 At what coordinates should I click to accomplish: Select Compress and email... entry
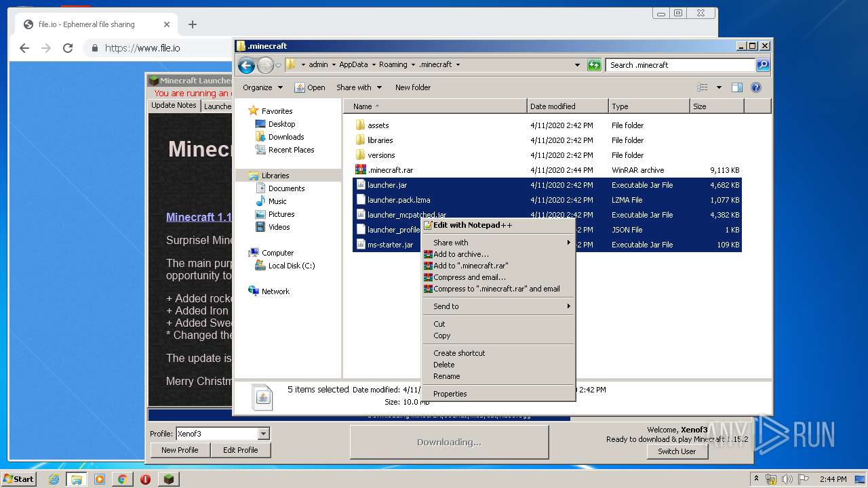tap(498, 277)
